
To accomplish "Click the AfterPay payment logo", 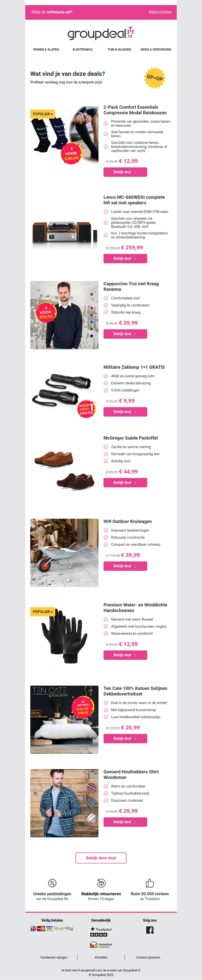I will [x=63, y=928].
